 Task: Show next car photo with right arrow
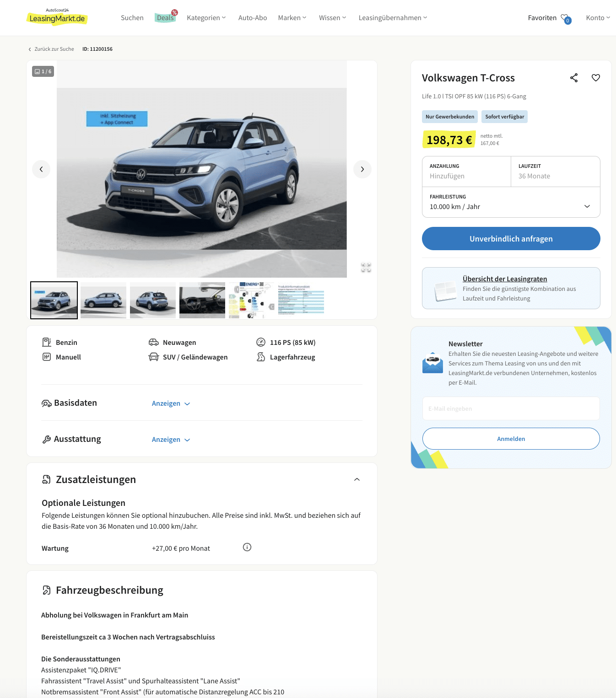point(362,169)
